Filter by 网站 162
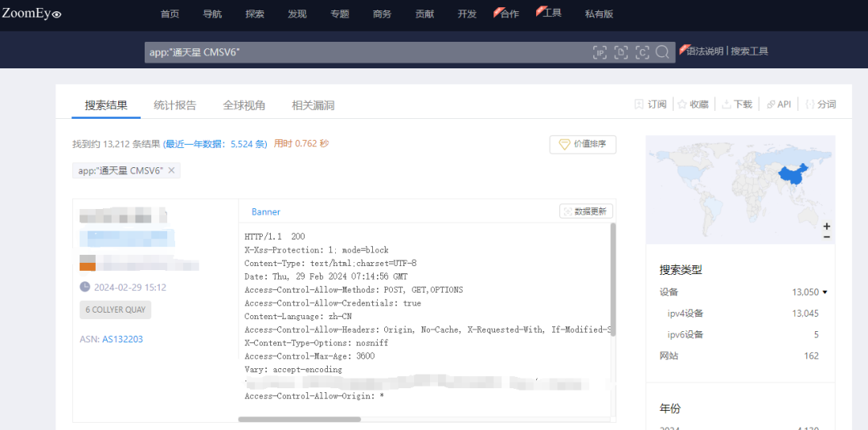Image resolution: width=868 pixels, height=430 pixels. 739,356
